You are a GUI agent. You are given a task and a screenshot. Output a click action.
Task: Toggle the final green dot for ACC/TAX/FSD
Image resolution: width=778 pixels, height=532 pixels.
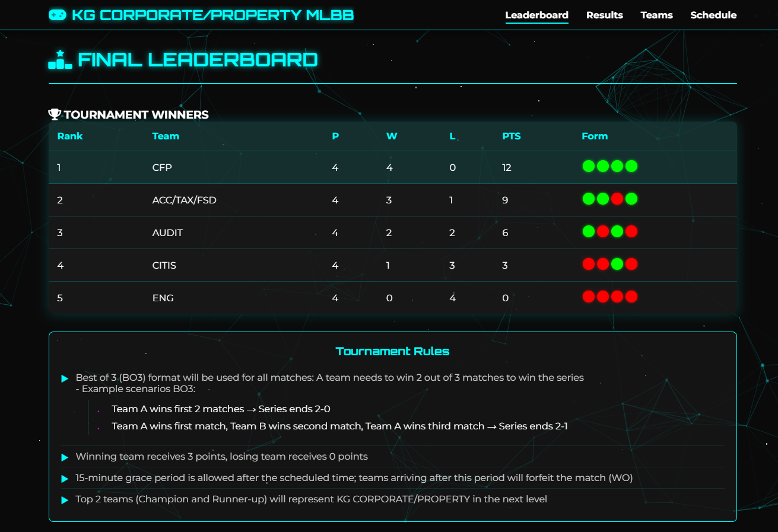(x=633, y=199)
